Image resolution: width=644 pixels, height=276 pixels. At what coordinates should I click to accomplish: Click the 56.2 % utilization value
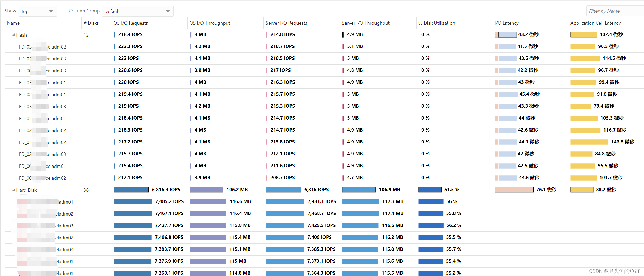click(x=454, y=225)
